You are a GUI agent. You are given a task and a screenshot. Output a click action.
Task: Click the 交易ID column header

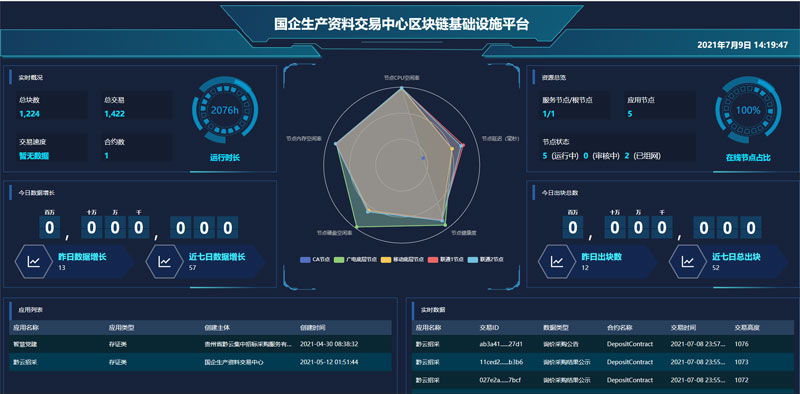pos(489,328)
